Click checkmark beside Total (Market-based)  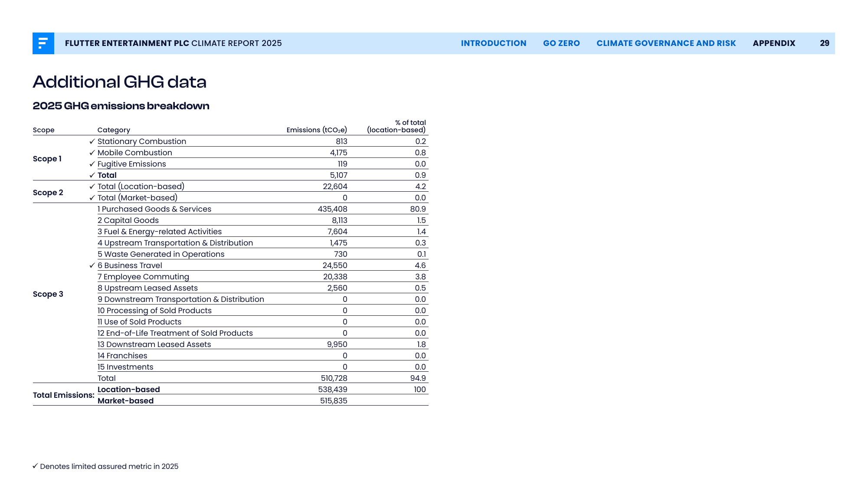click(92, 198)
